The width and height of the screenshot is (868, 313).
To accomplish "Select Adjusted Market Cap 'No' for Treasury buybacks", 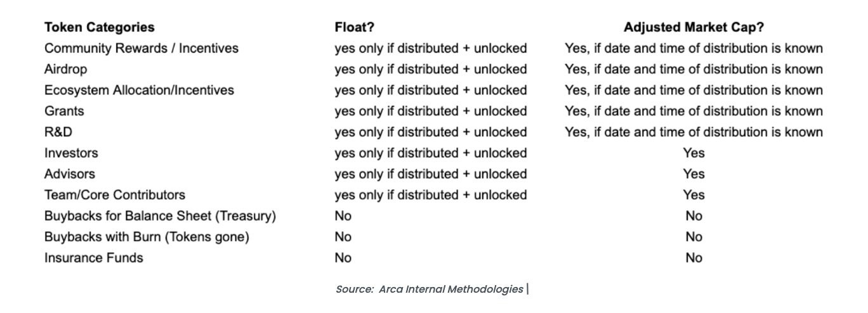I will 694,215.
